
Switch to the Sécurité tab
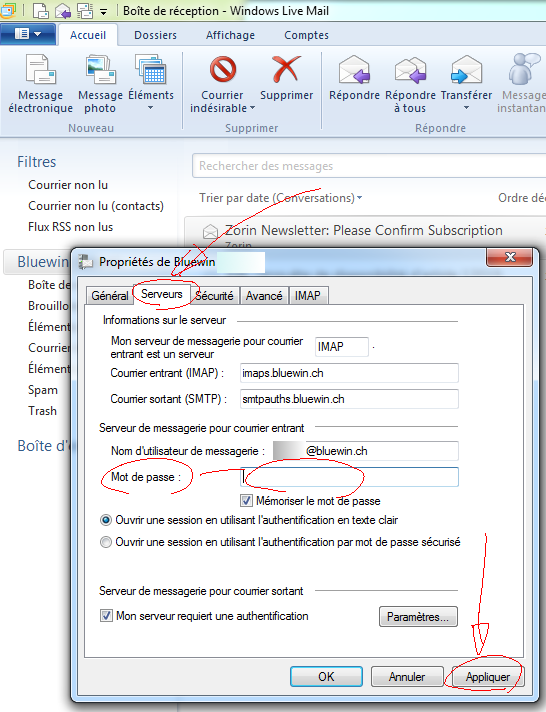coord(214,296)
